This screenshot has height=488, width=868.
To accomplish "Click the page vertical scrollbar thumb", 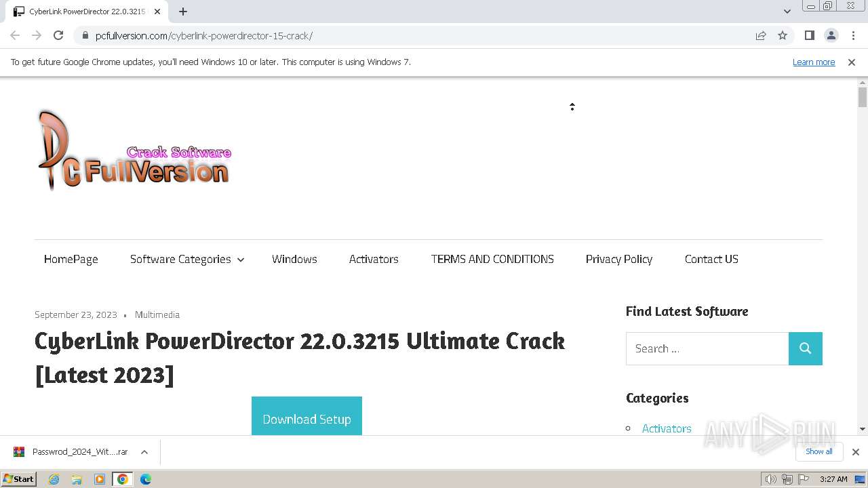I will [x=863, y=98].
